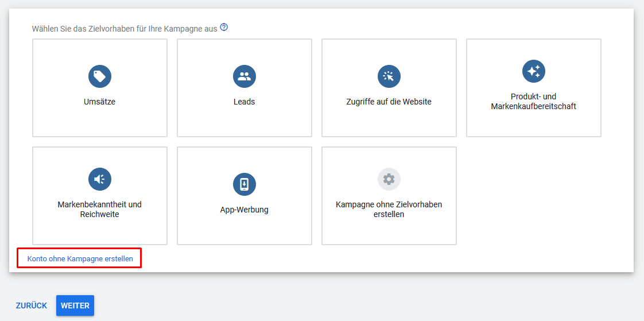Screen dimensions: 644x321
Task: Pick 'Kampagne ohne Zielvorhaben erstellen' label text
Action: click(389, 209)
